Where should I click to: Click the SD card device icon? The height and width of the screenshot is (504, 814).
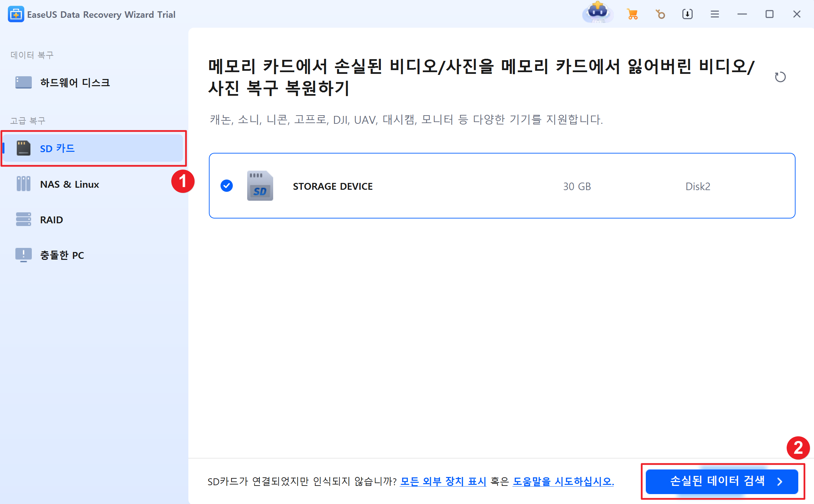pos(260,186)
